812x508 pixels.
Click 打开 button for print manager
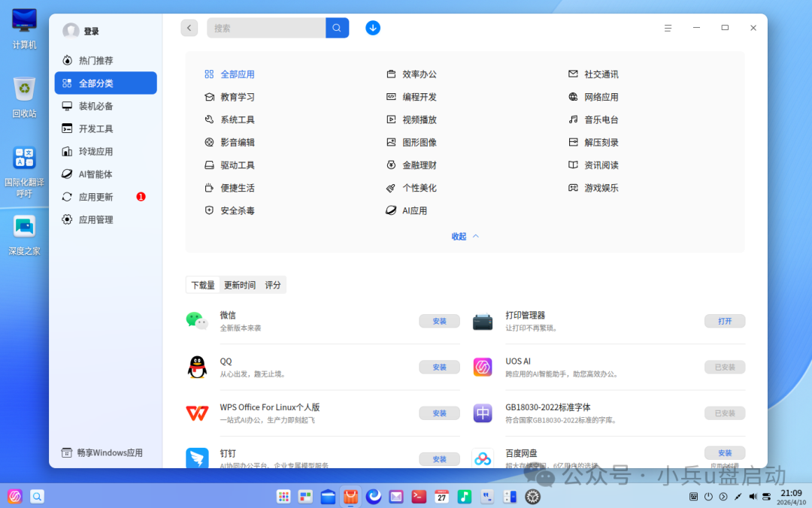[x=725, y=321]
